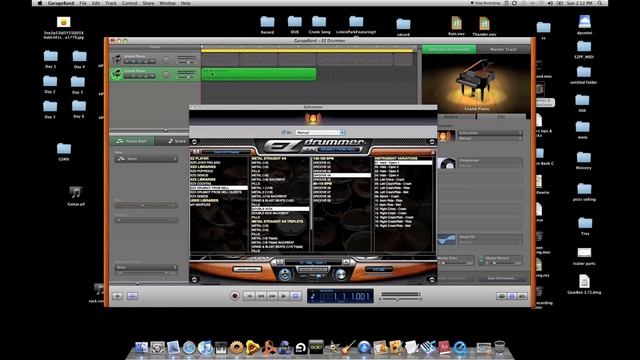Click pan knob of first Grand Piano track

(166, 60)
